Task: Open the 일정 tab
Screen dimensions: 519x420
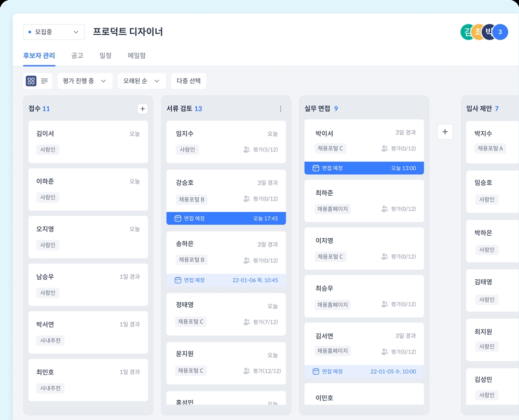Action: (105, 56)
